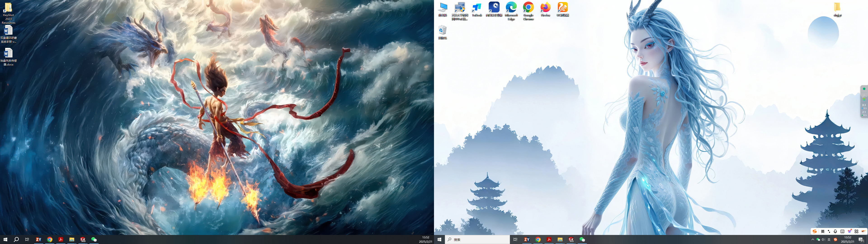The height and width of the screenshot is (244, 868).
Task: Open the Sogou skin shirt menu
Action: (x=849, y=231)
